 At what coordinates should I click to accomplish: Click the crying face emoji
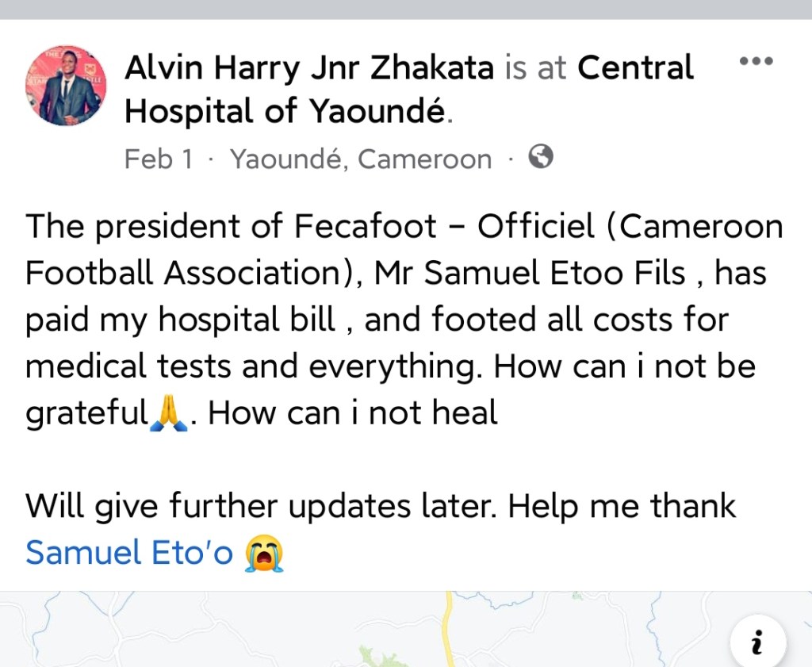tap(264, 553)
